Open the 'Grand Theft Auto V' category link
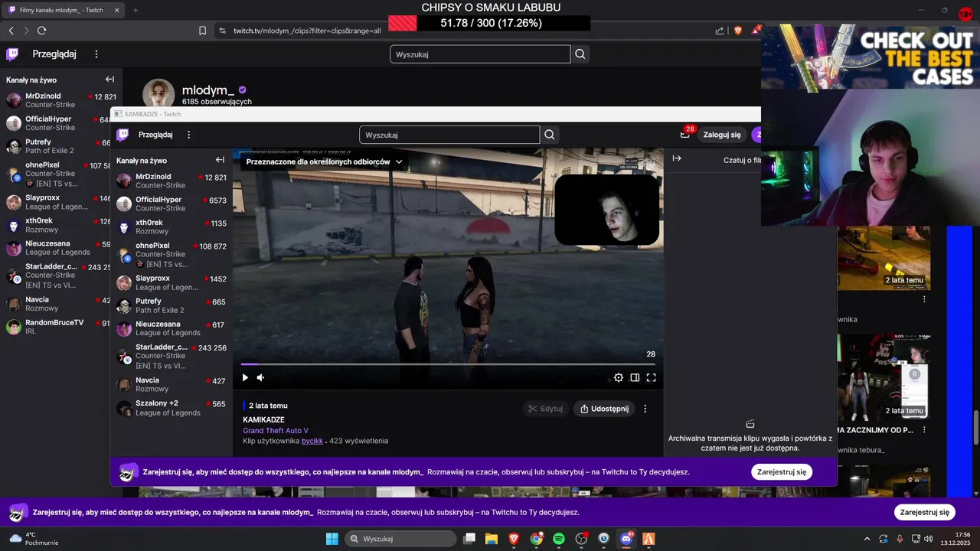This screenshot has width=980, height=551. click(276, 431)
